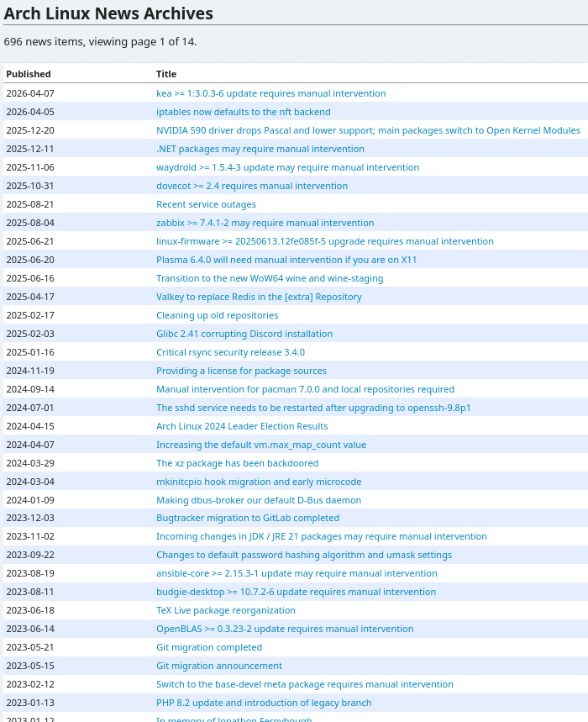588x722 pixels.
Task: Click the date 2025-06-20
Action: [x=30, y=260]
